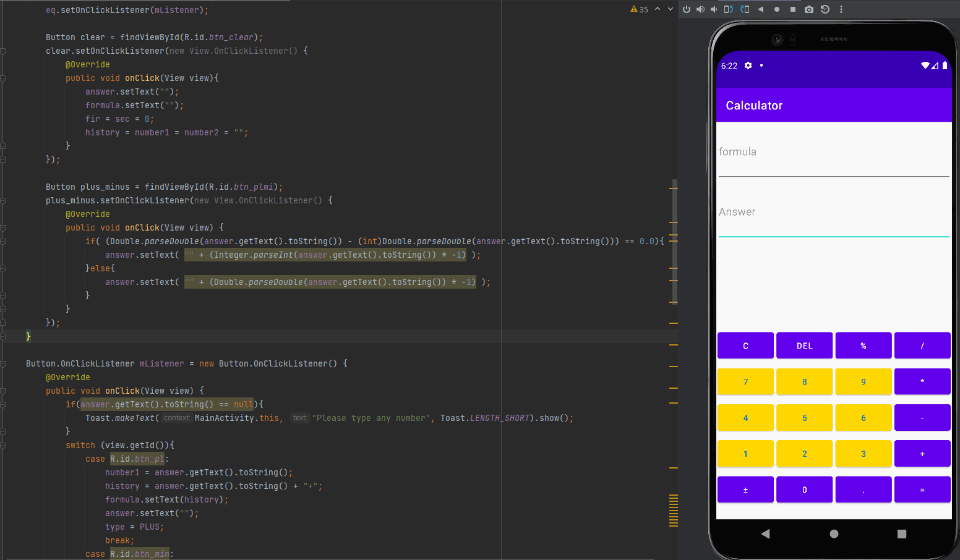Click the case R.id.btn_min label
The width and height of the screenshot is (960, 560).
pos(129,554)
